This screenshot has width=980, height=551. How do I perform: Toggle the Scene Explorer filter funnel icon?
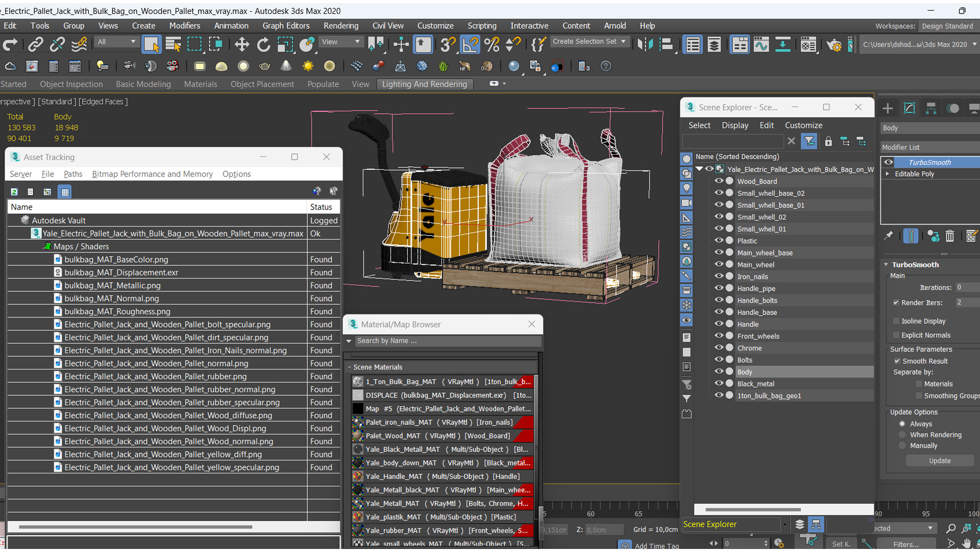(809, 141)
